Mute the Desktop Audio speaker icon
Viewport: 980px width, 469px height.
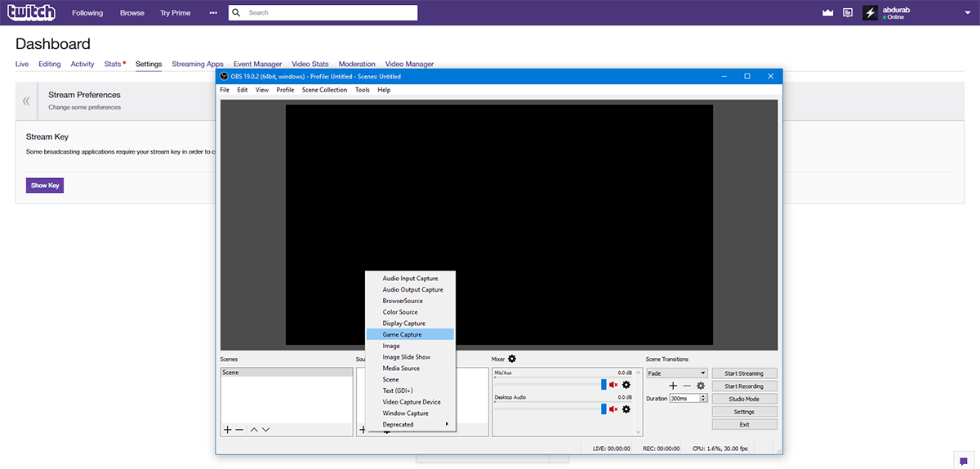[613, 409]
